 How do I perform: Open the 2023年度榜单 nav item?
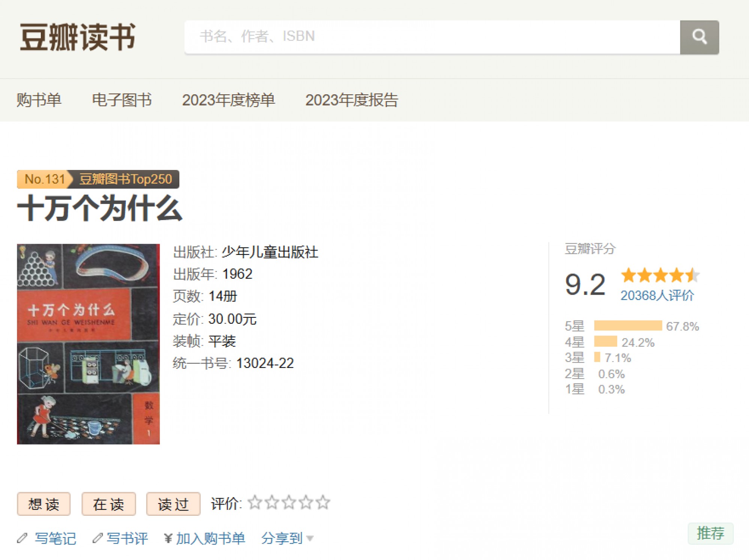228,100
